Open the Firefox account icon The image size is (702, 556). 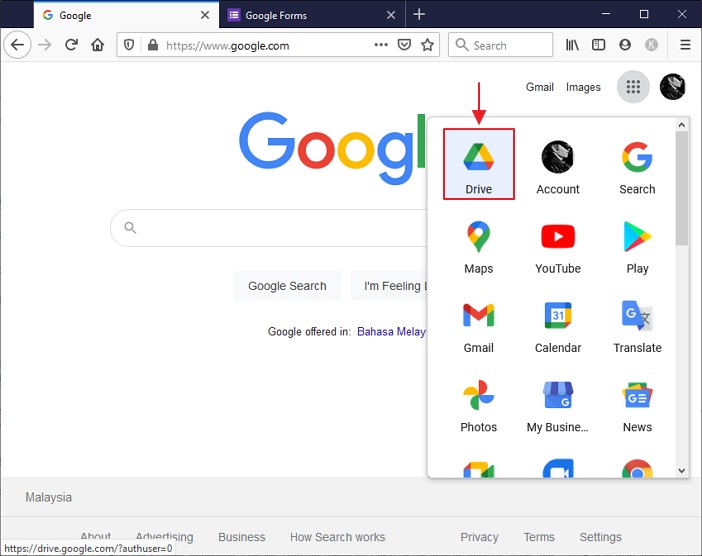pos(625,45)
